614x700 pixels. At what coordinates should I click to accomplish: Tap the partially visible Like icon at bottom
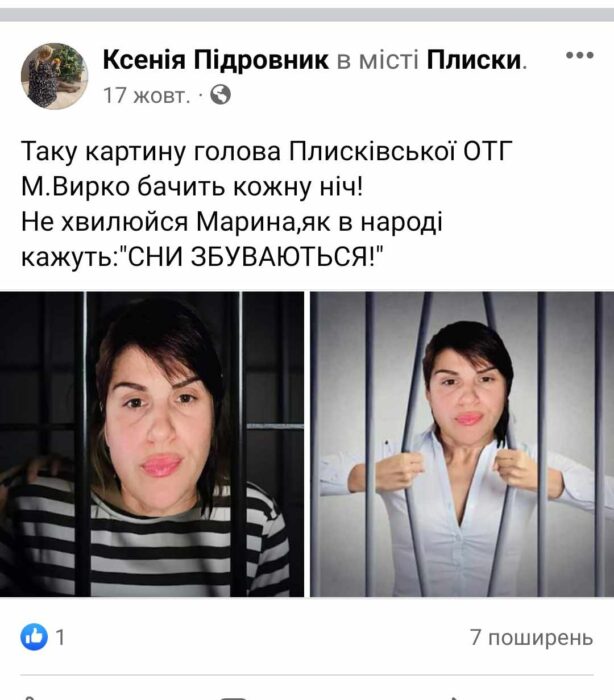(31, 697)
